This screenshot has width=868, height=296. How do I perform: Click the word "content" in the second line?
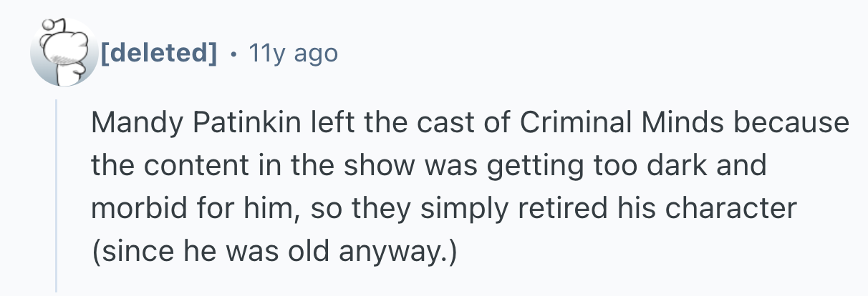click(x=183, y=166)
